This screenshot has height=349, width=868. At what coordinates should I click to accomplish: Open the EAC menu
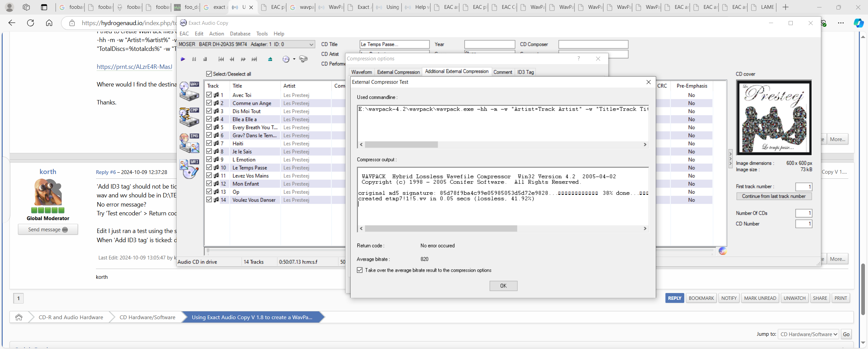point(184,34)
